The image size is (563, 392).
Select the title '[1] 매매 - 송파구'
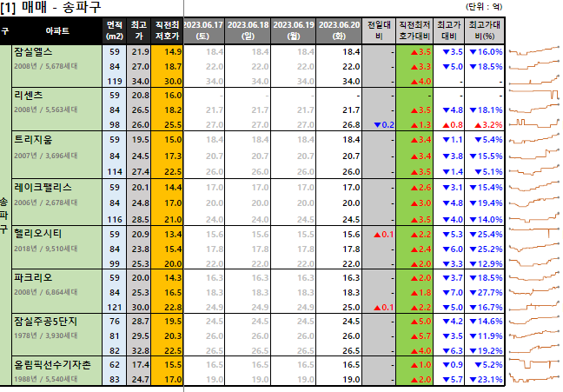coord(50,8)
